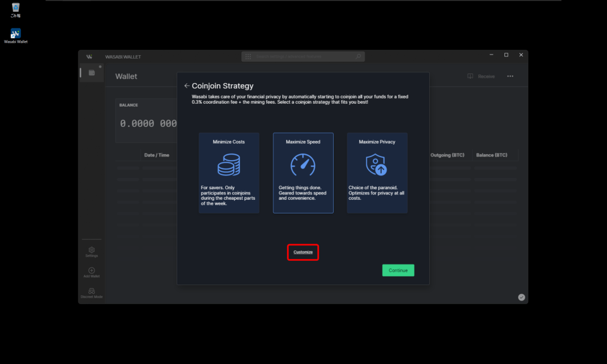Click the Wasabi logo in title bar
607x364 pixels.
point(89,56)
